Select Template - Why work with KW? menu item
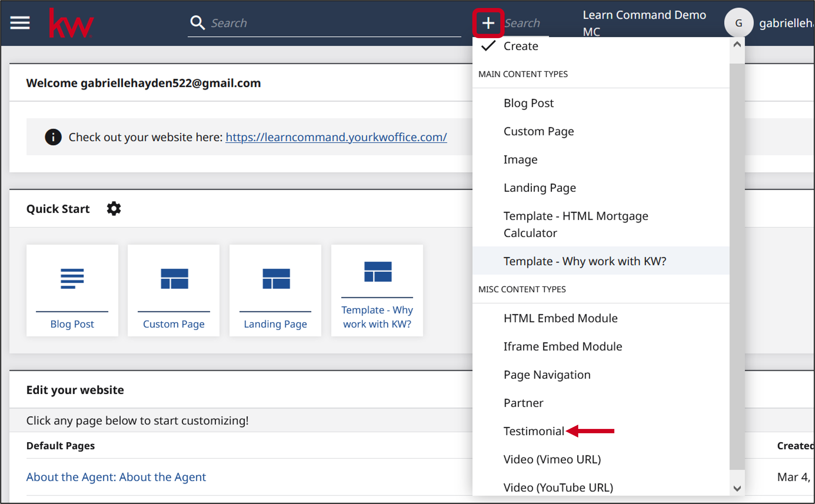Image resolution: width=815 pixels, height=504 pixels. (x=601, y=261)
